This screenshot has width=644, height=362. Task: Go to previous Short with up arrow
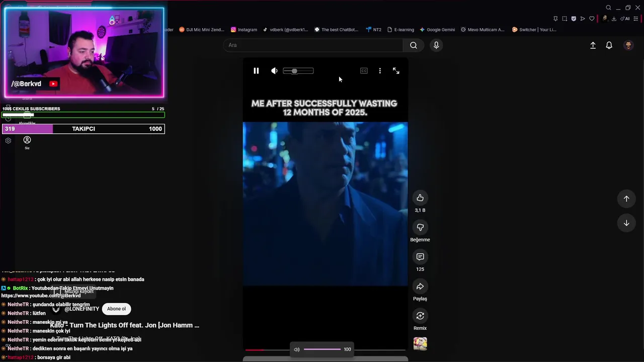[626, 199]
